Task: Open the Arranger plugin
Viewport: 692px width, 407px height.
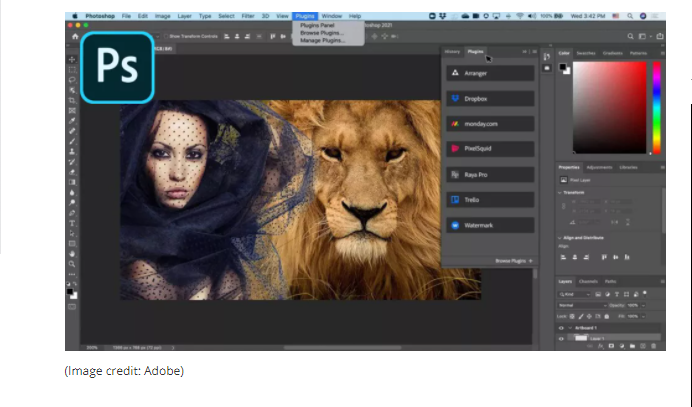Action: [x=490, y=73]
